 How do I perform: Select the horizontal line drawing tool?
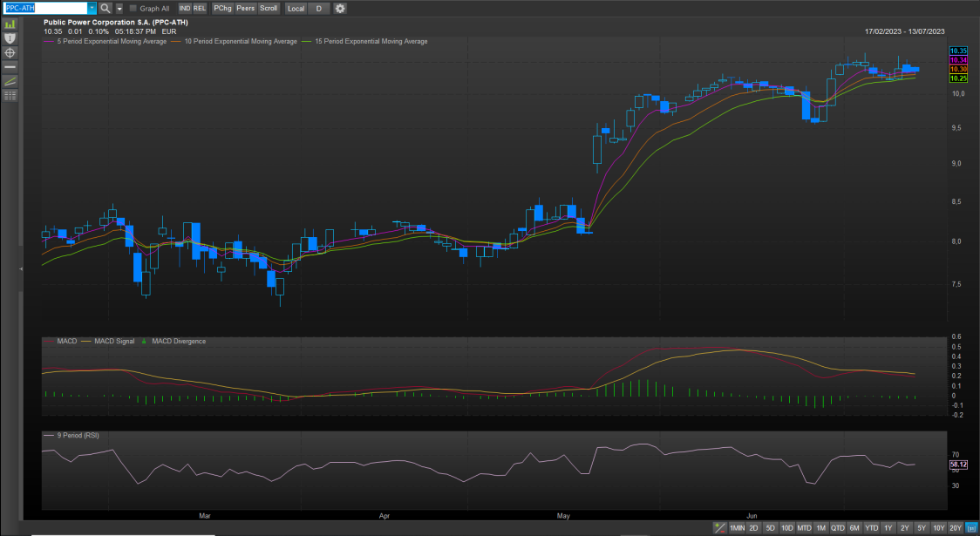click(10, 66)
